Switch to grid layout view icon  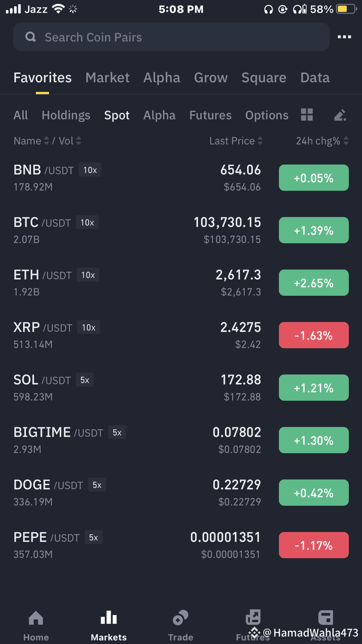(x=307, y=115)
